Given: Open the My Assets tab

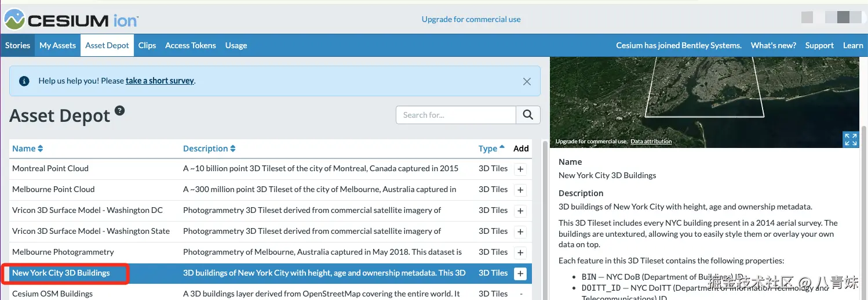Looking at the screenshot, I should [x=57, y=45].
